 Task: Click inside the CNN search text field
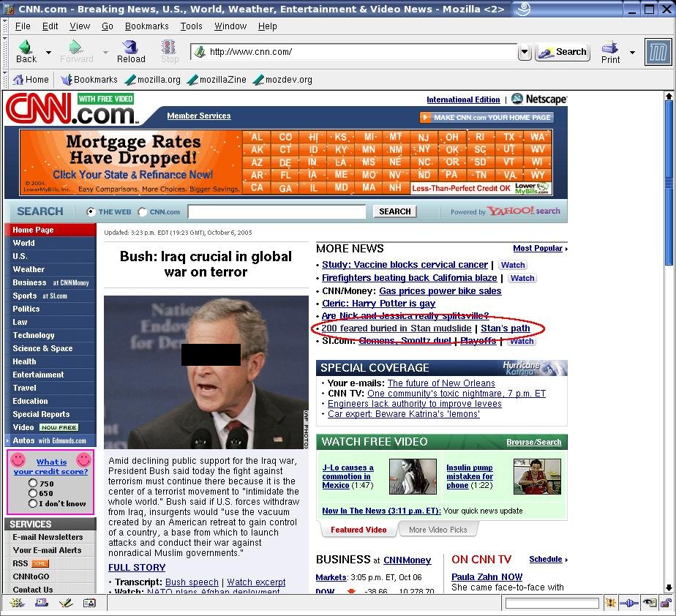click(277, 211)
